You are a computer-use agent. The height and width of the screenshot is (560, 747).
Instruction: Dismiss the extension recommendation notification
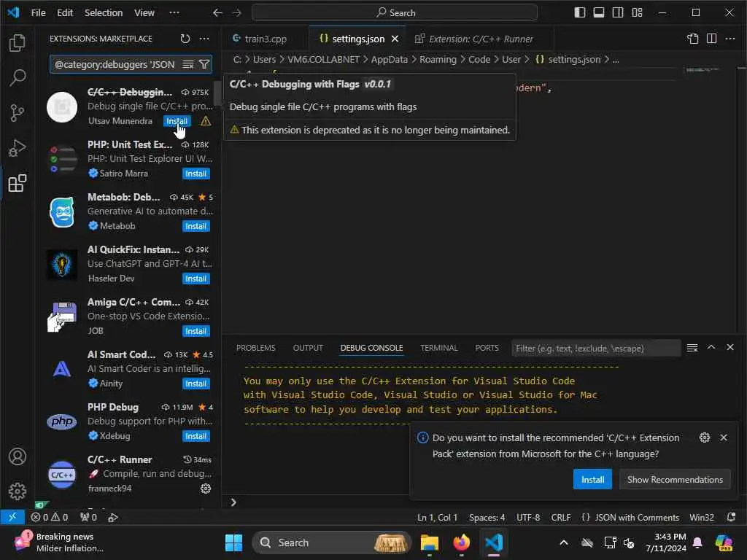click(723, 437)
